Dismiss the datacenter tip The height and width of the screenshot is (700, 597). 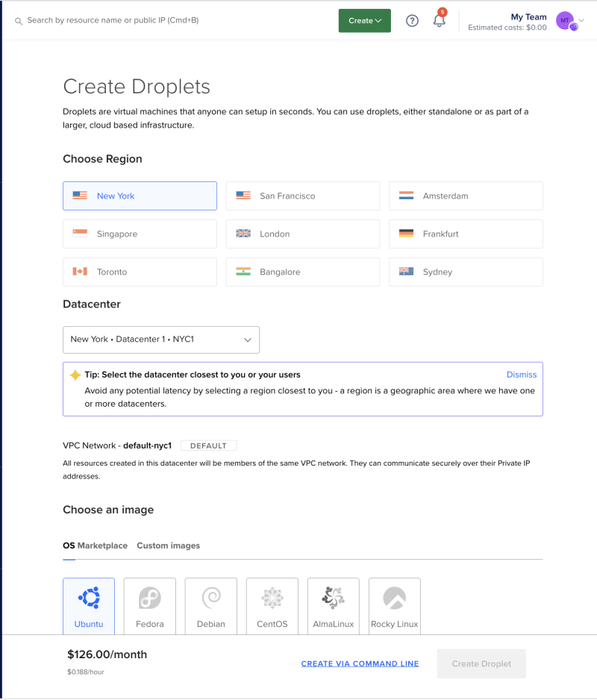[522, 375]
